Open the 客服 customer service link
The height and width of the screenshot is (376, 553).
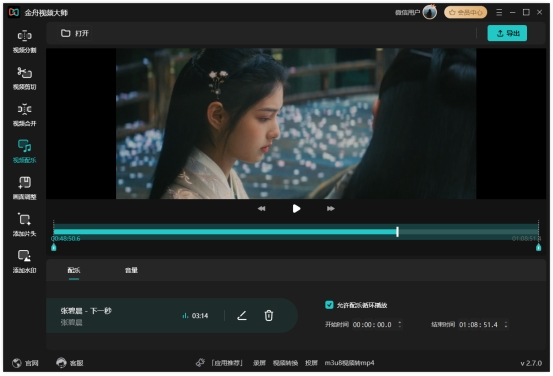point(77,363)
